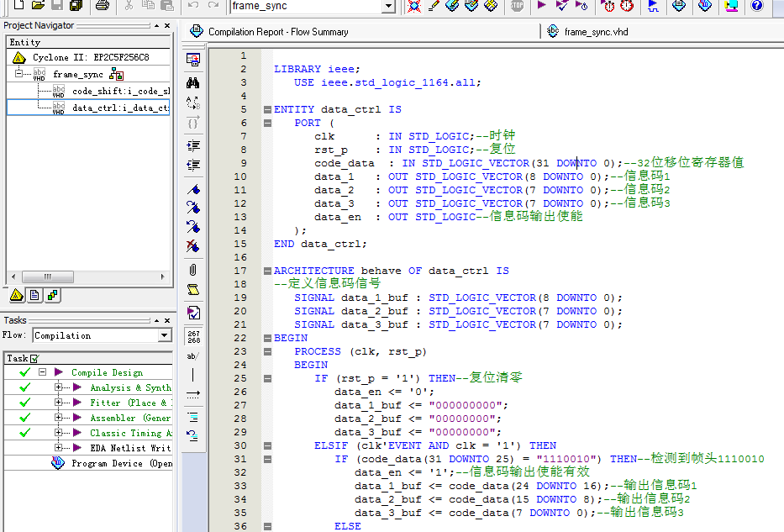Screen dimensions: 784x532
Task: Select code_shift:i_code_shift entity in navigator
Action: [x=120, y=91]
